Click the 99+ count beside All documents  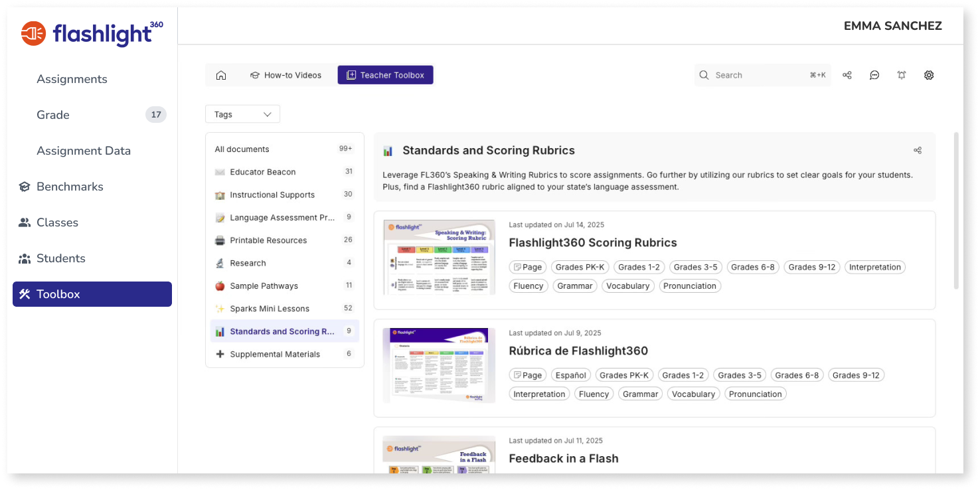(x=346, y=149)
